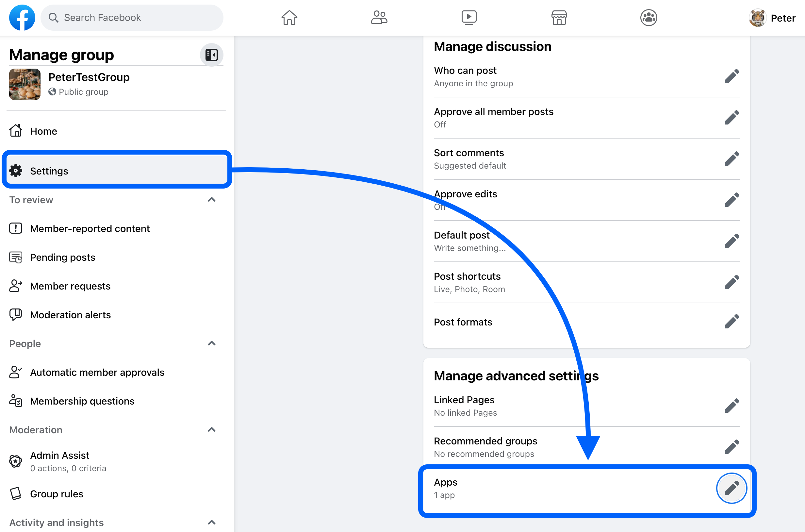Collapse the Moderation section

pyautogui.click(x=212, y=429)
